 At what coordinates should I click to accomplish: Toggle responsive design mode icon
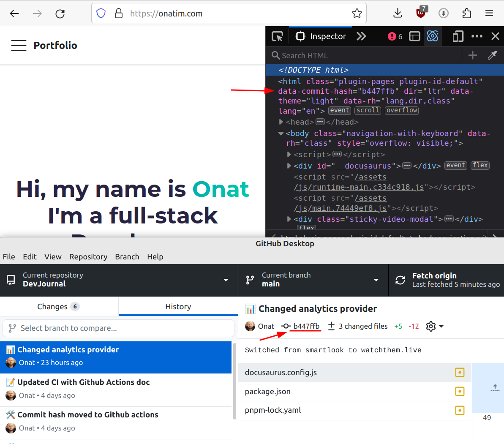[x=458, y=36]
